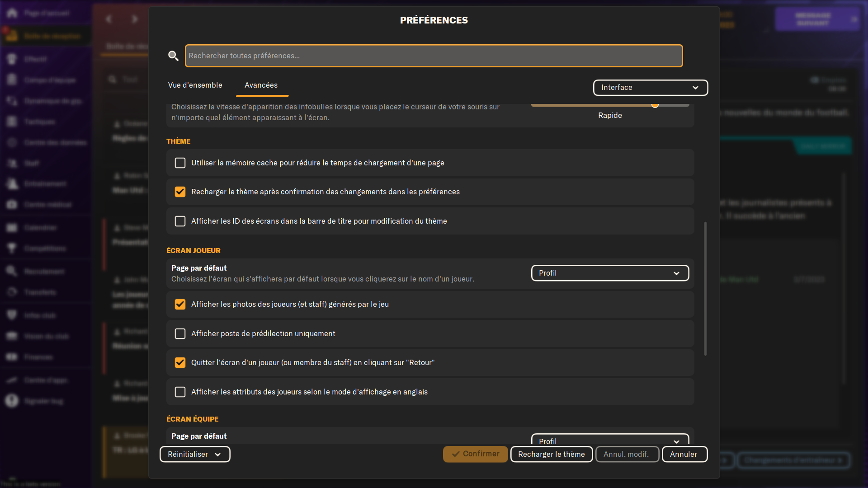Open Infos club in the sidebar
Screen dimensions: 868x488
45,315
